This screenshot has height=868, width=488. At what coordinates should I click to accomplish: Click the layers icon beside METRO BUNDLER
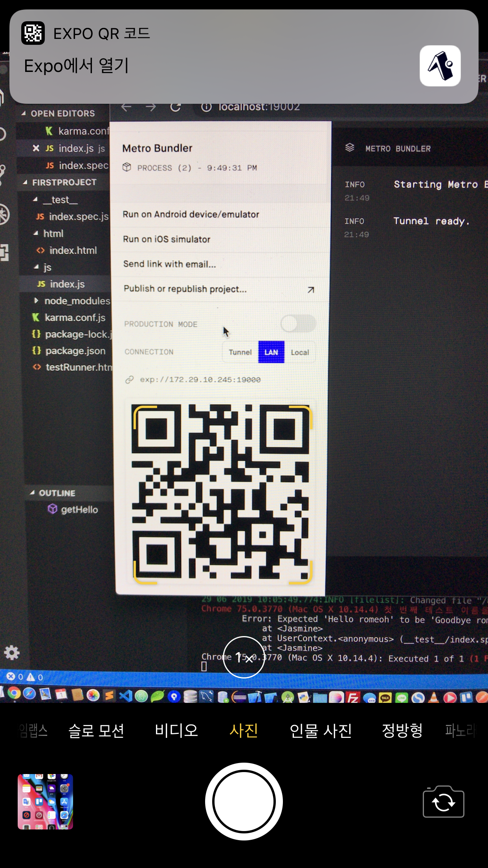pyautogui.click(x=350, y=148)
